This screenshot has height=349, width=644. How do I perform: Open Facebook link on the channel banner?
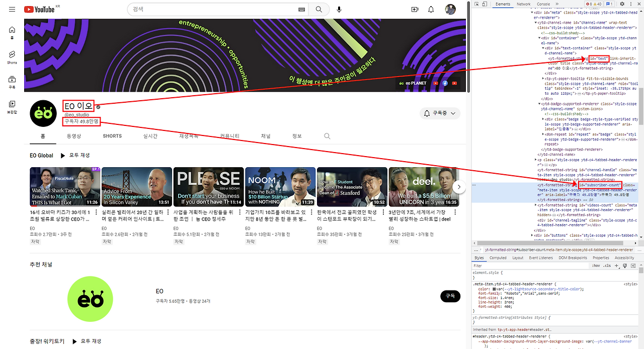tap(445, 83)
